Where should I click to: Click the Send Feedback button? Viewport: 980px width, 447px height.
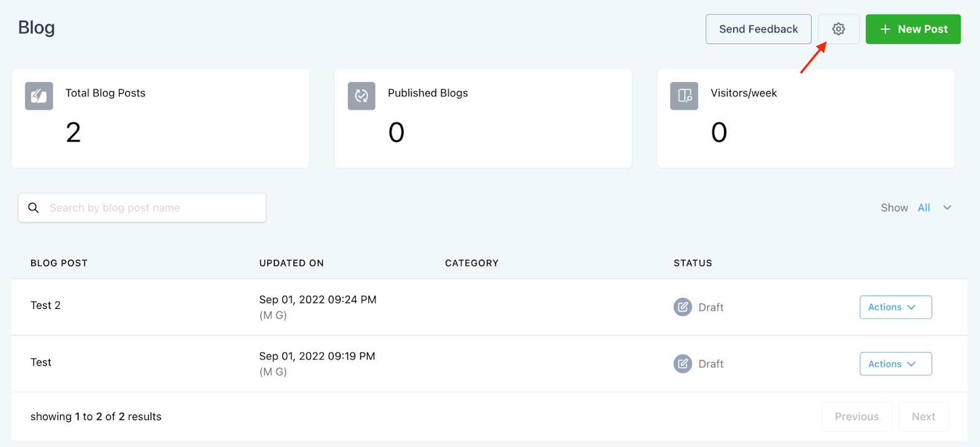pos(758,29)
